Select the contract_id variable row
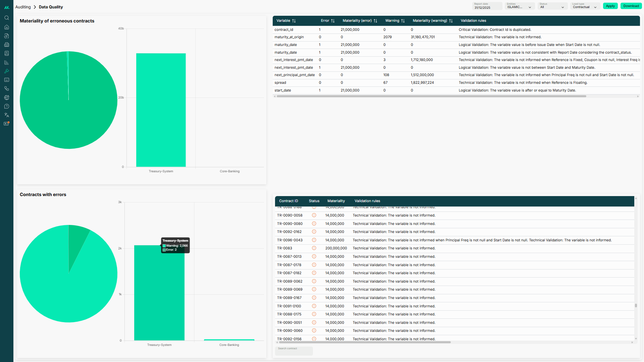 click(456, 30)
